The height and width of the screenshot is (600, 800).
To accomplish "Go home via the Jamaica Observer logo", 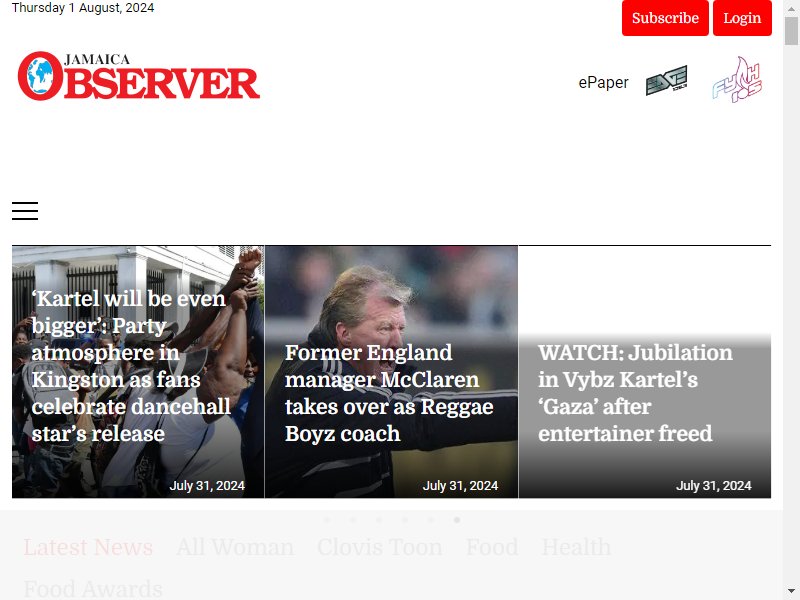I will [139, 77].
